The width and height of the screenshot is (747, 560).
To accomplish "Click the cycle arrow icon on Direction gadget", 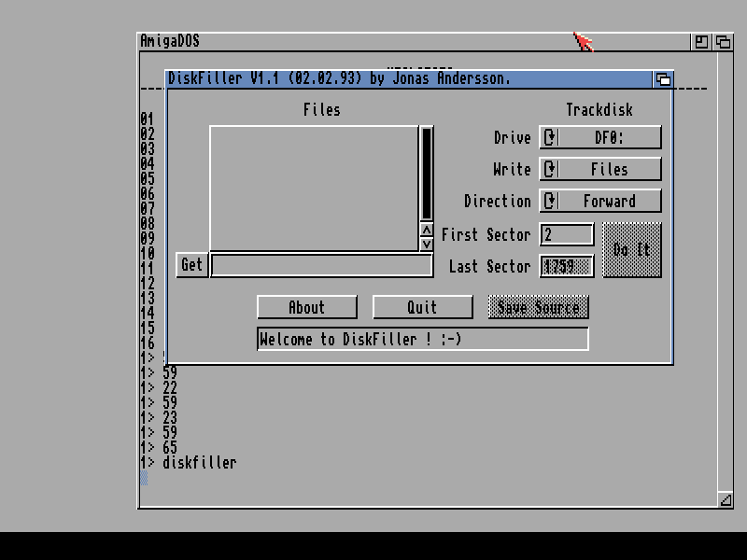I will [x=550, y=201].
